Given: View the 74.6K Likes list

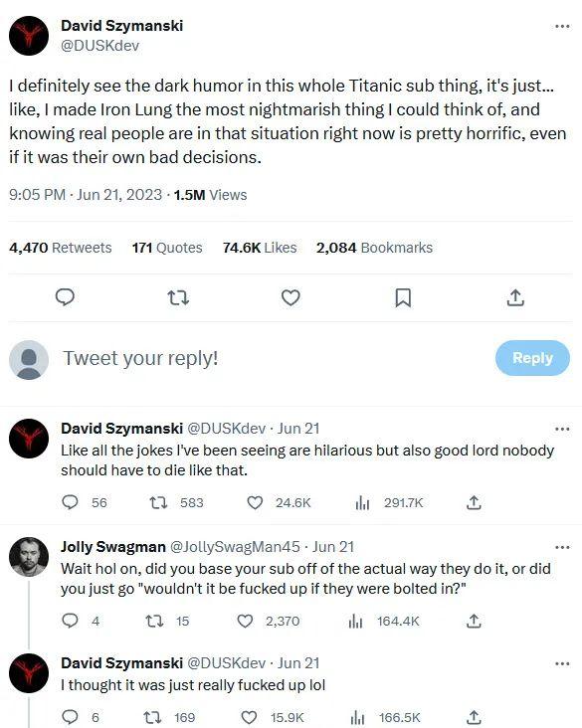Looking at the screenshot, I should click(260, 248).
